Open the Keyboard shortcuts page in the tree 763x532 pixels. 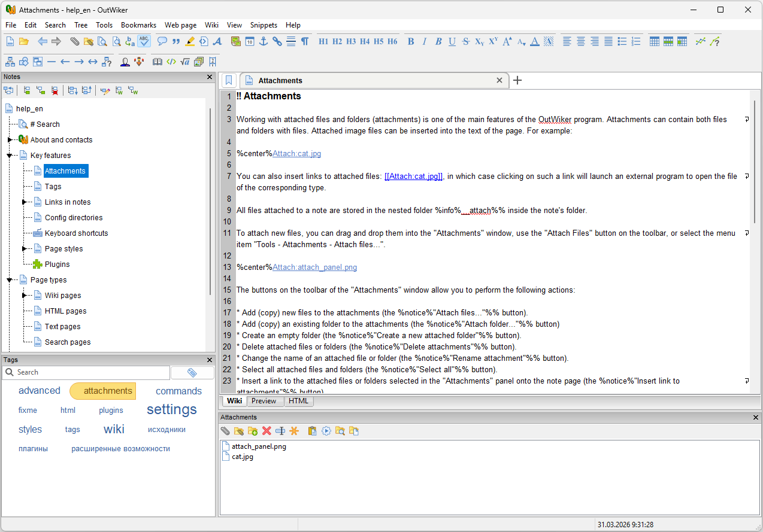76,233
